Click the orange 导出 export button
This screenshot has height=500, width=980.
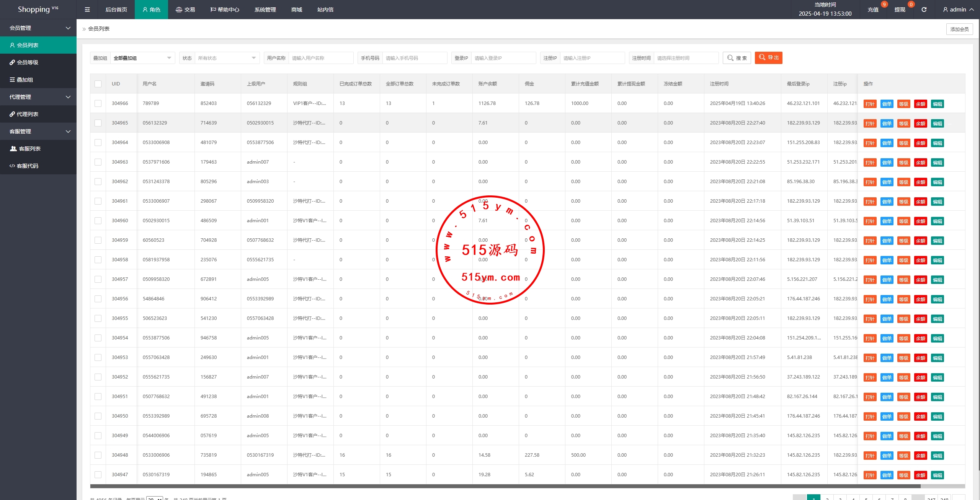click(x=768, y=57)
